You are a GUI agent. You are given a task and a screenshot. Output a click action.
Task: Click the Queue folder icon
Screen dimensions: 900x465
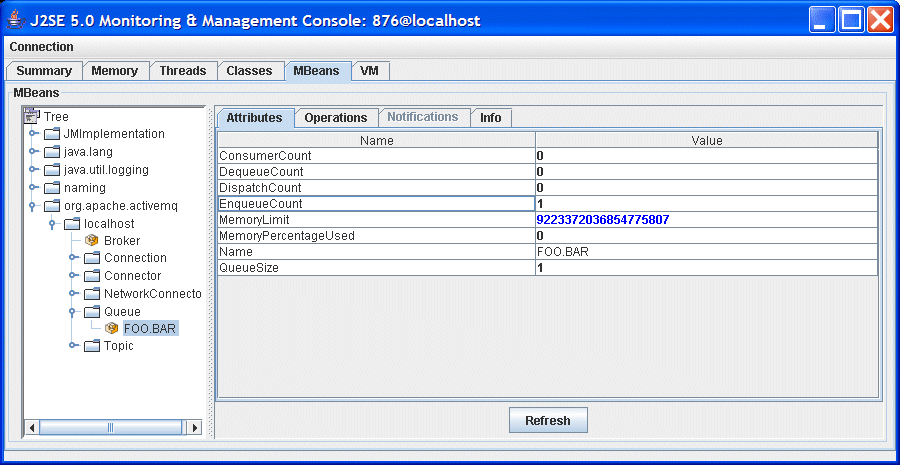[92, 312]
